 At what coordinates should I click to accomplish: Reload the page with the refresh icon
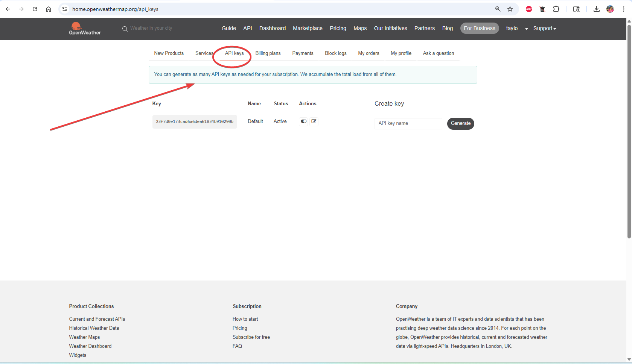point(35,9)
